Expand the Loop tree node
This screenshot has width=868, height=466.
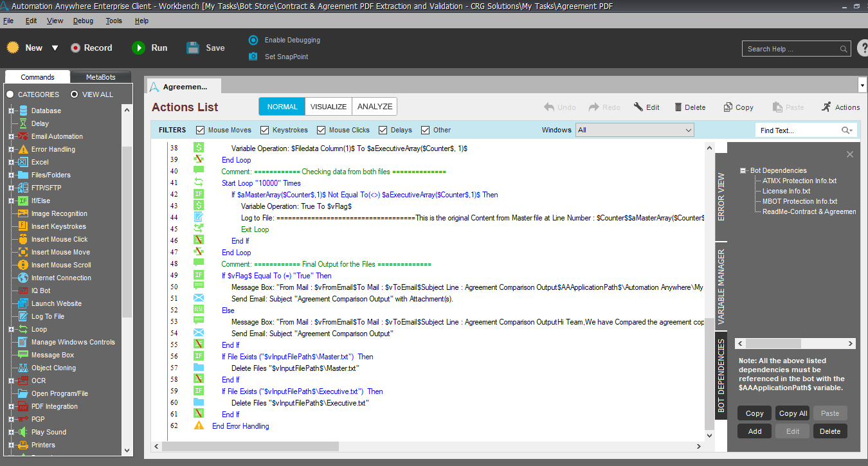point(11,329)
